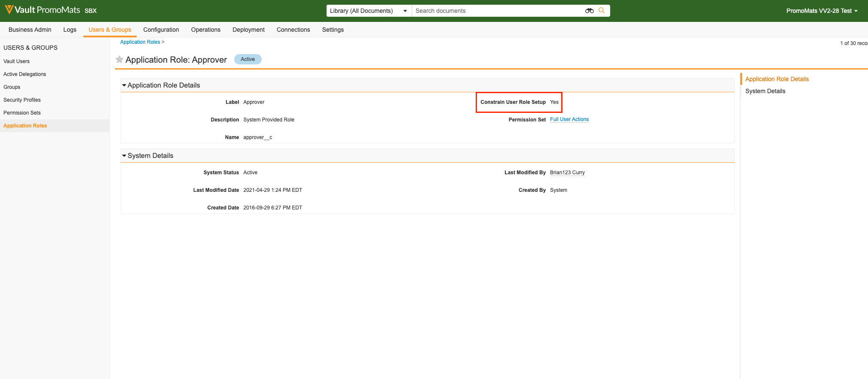Click the Full User Actions permission set link
This screenshot has height=379, width=868.
click(569, 119)
